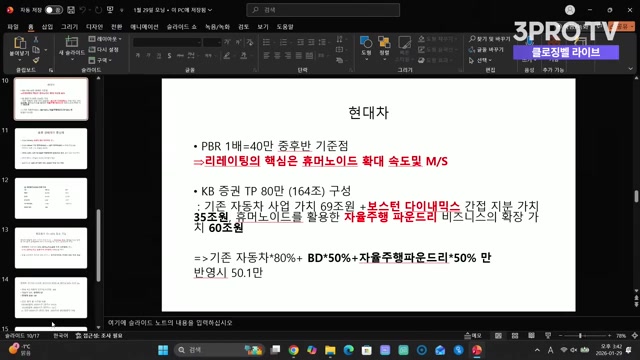This screenshot has width=640, height=360.
Task: Open the Insert (삽입) ribbon tab
Action: coord(47,27)
